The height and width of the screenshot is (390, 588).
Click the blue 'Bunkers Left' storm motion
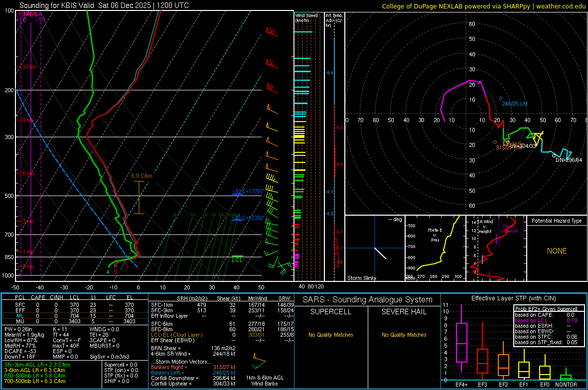pyautogui.click(x=193, y=373)
